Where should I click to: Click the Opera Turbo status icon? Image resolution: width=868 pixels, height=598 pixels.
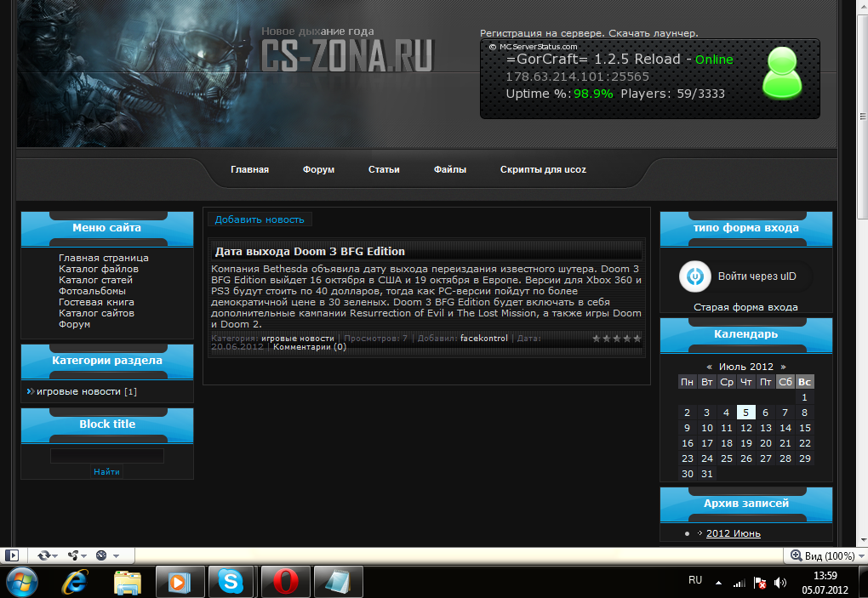[101, 555]
